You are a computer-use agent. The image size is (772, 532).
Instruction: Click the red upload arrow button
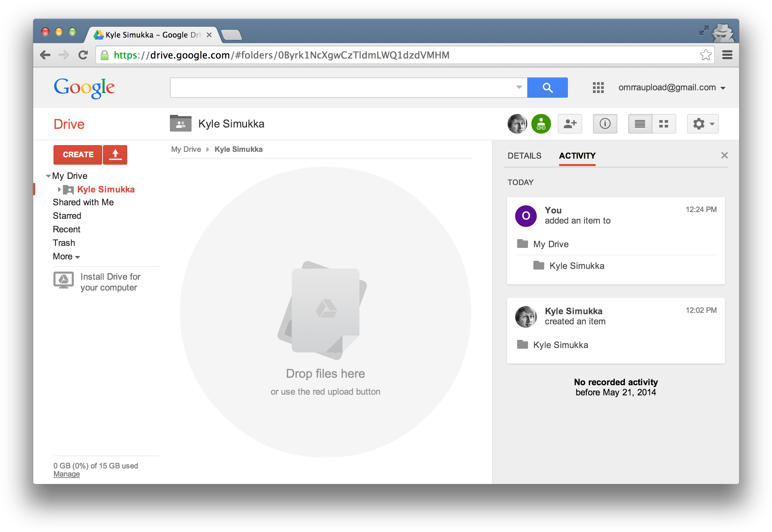(x=115, y=155)
